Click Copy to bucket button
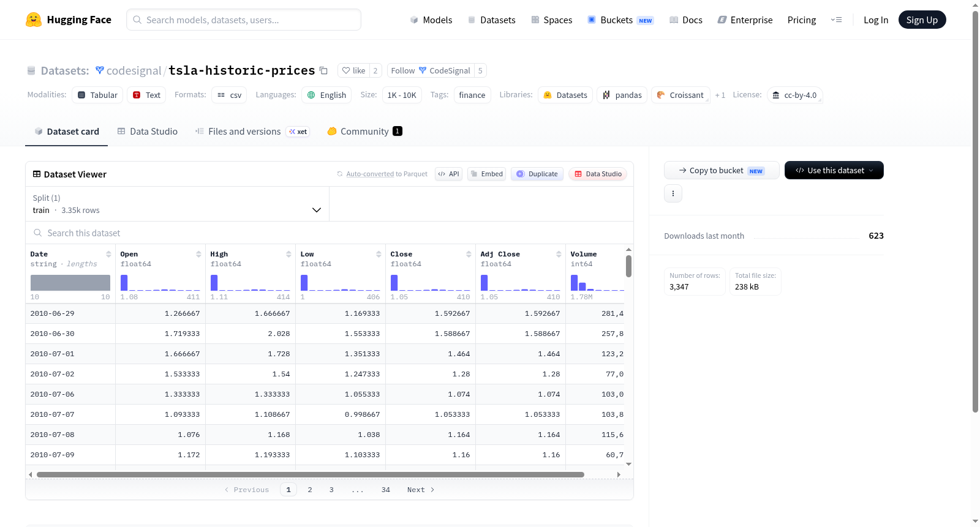This screenshot has width=980, height=527. (722, 170)
